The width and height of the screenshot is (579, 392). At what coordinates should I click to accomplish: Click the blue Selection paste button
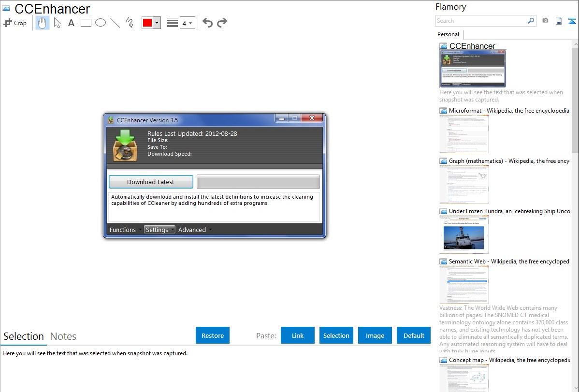click(336, 335)
